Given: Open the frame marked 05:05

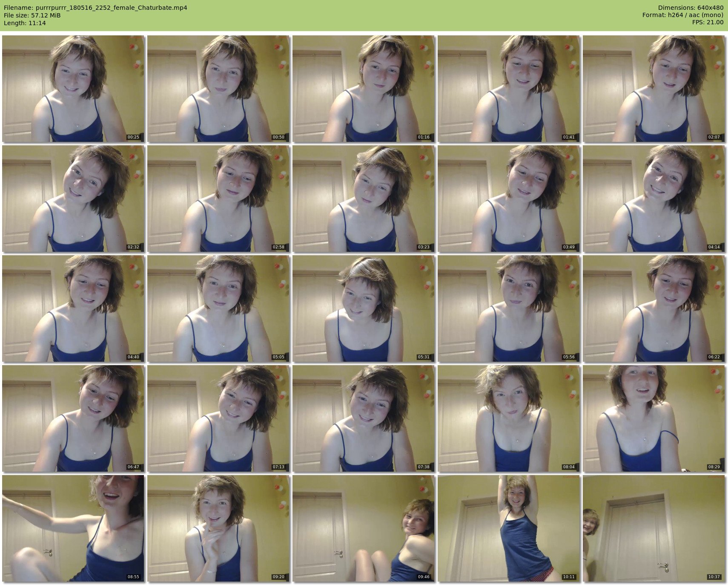Looking at the screenshot, I should click(218, 308).
